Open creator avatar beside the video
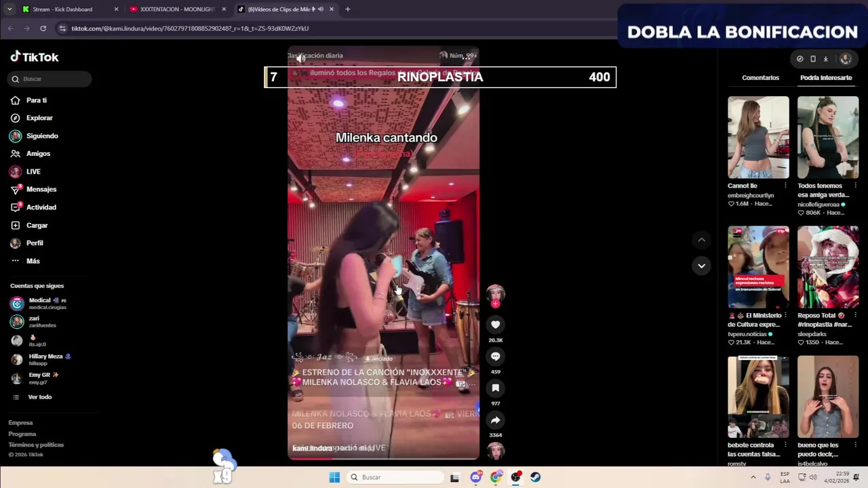The image size is (868, 488). coord(496,293)
